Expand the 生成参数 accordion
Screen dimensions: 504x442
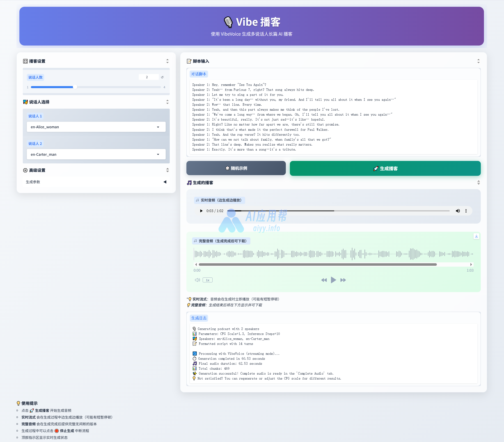coord(96,182)
